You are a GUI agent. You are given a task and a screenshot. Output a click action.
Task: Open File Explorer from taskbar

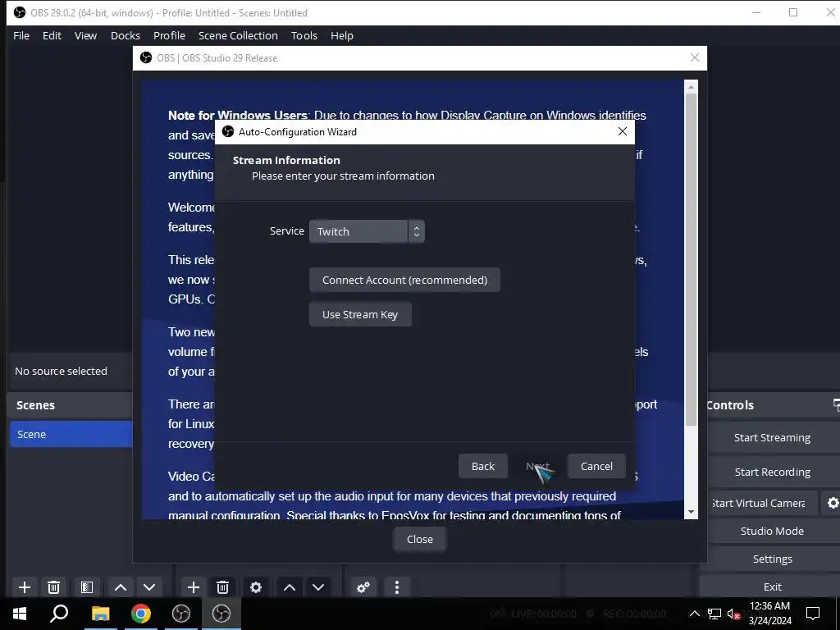pos(100,614)
